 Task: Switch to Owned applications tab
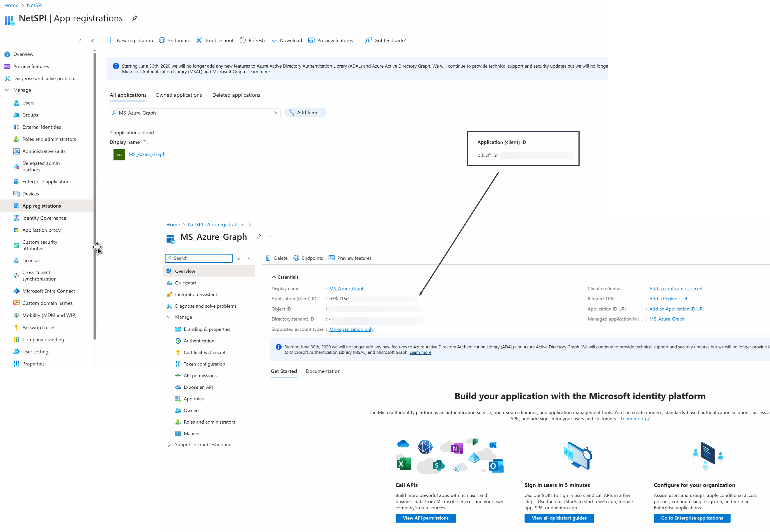tap(179, 95)
